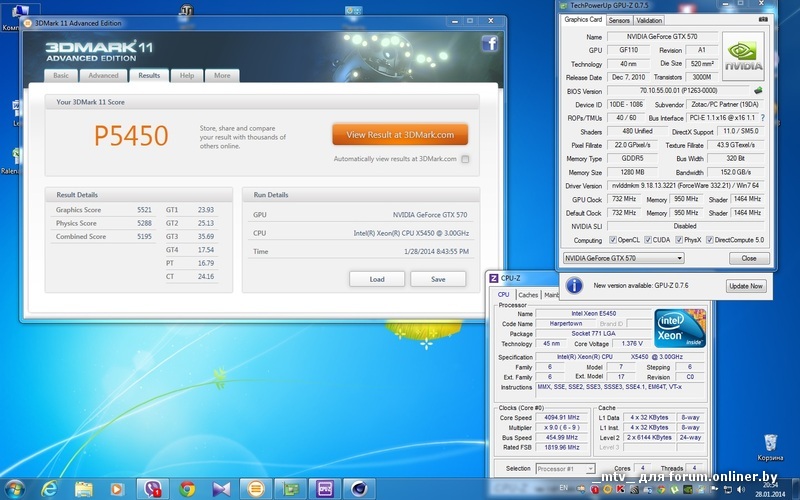Open the Help tab in 3DMark 11

pyautogui.click(x=187, y=76)
